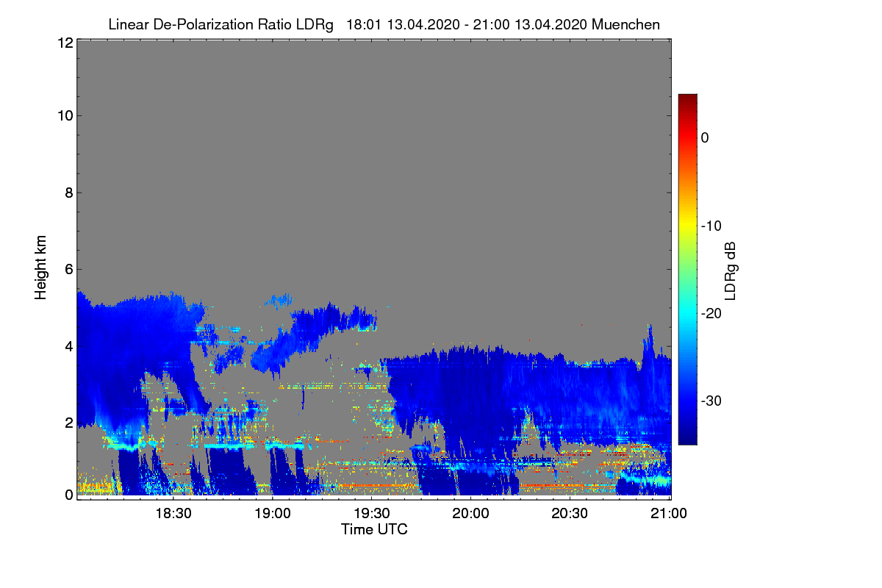Click the '4' height tick label
The height and width of the screenshot is (588, 882).
(68, 346)
